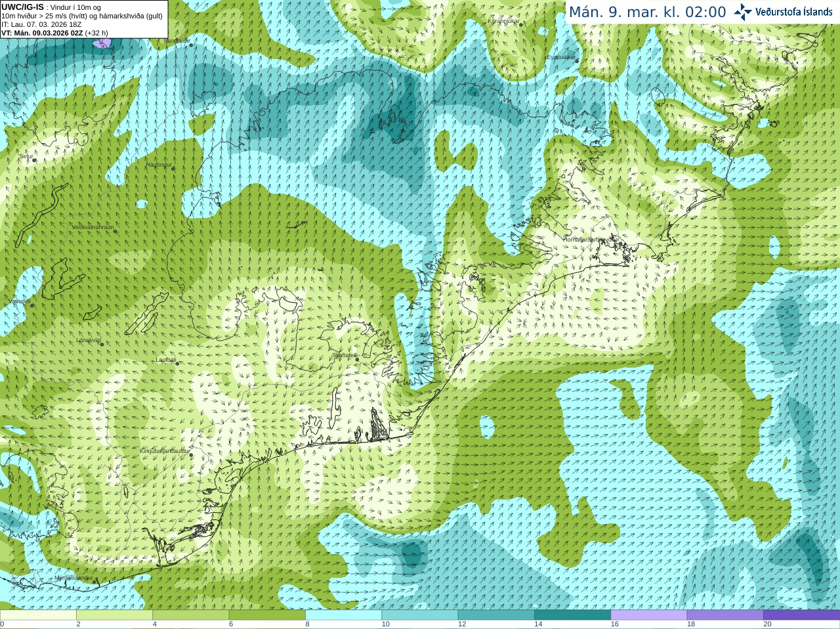Click the legend scale value 20
The width and height of the screenshot is (840, 629).
point(767,624)
